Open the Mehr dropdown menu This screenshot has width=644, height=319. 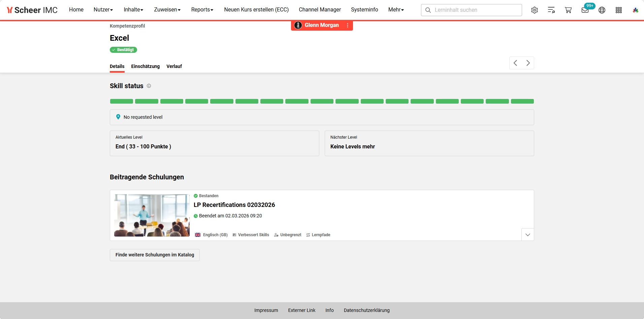396,10
